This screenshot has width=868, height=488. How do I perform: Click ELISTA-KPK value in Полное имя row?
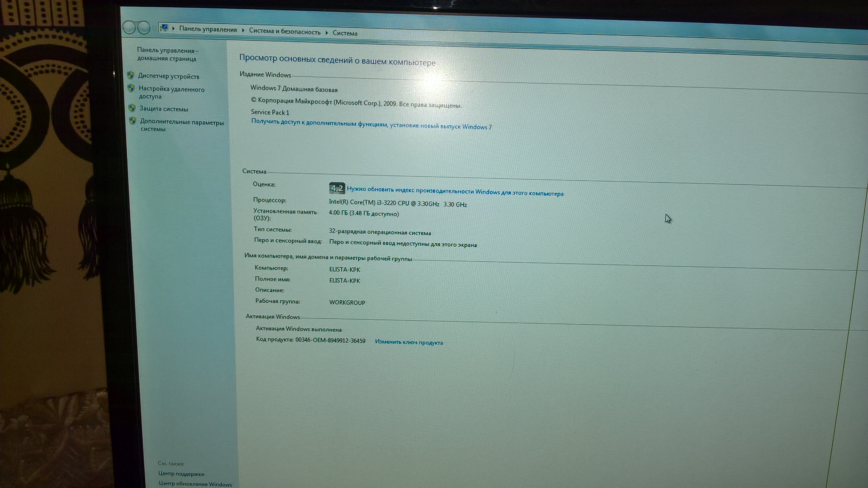click(x=345, y=281)
